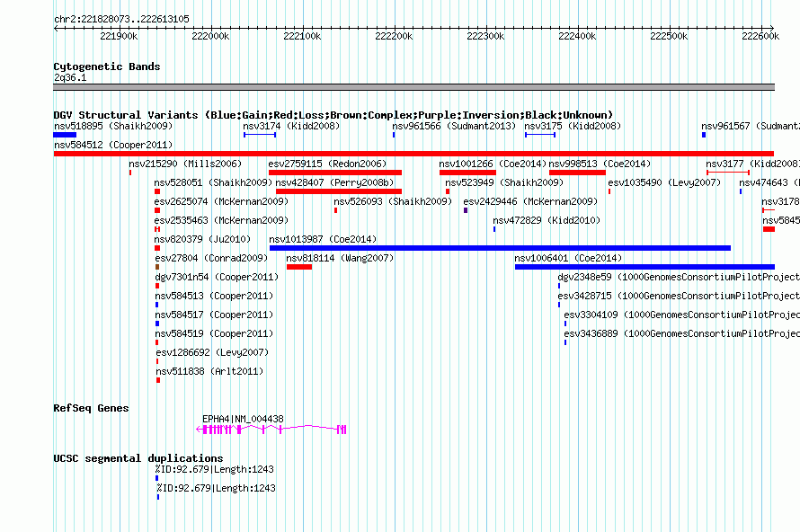Open the nsv584519 (Cooper2011) label
Image resolution: width=800 pixels, height=532 pixels.
(x=214, y=333)
